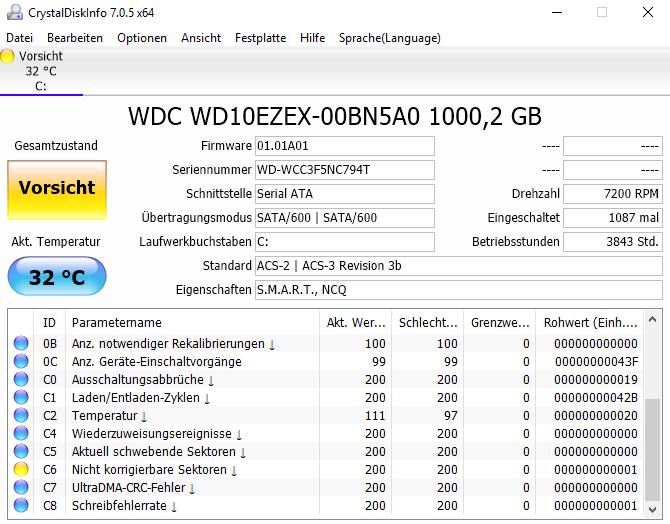Click the scrollbar down arrow in SMART list
670x524 pixels.
[x=652, y=509]
